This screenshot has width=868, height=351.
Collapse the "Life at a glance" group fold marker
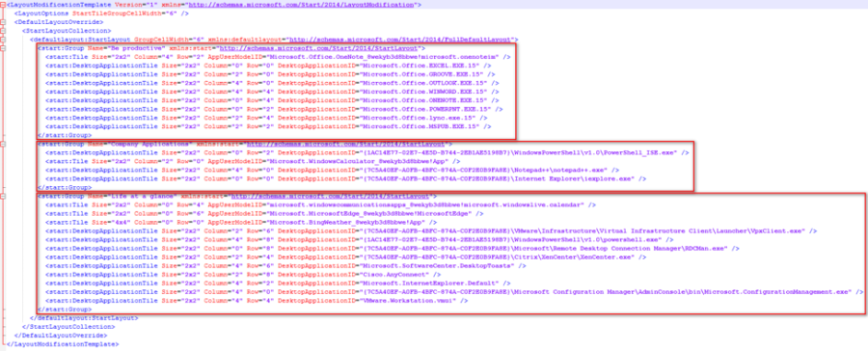3,196
